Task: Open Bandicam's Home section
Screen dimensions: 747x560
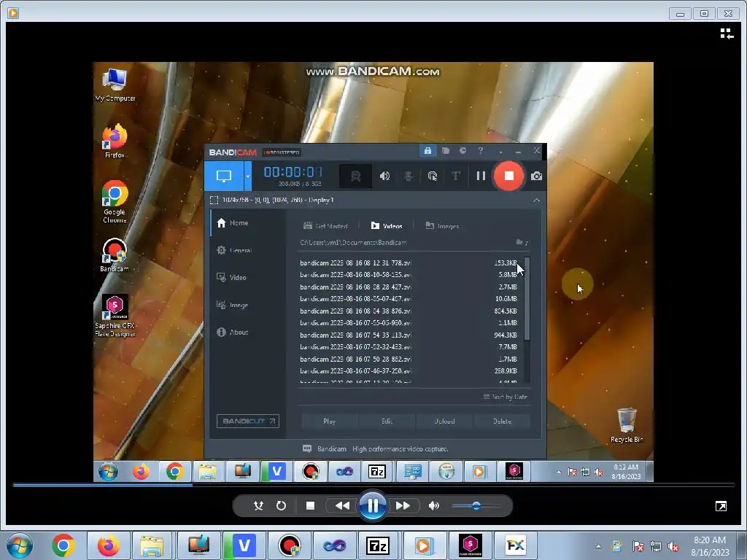Action: click(x=233, y=223)
